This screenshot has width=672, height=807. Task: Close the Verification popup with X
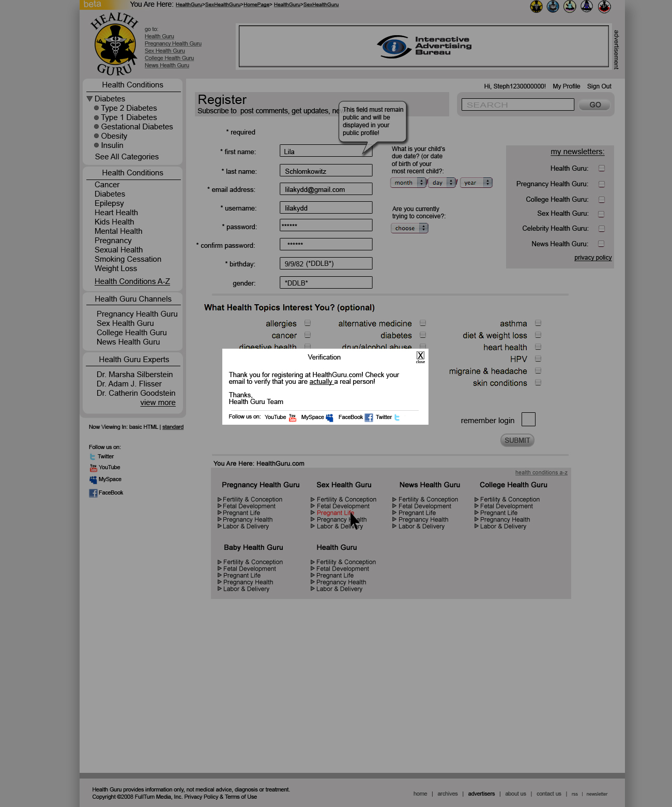420,356
